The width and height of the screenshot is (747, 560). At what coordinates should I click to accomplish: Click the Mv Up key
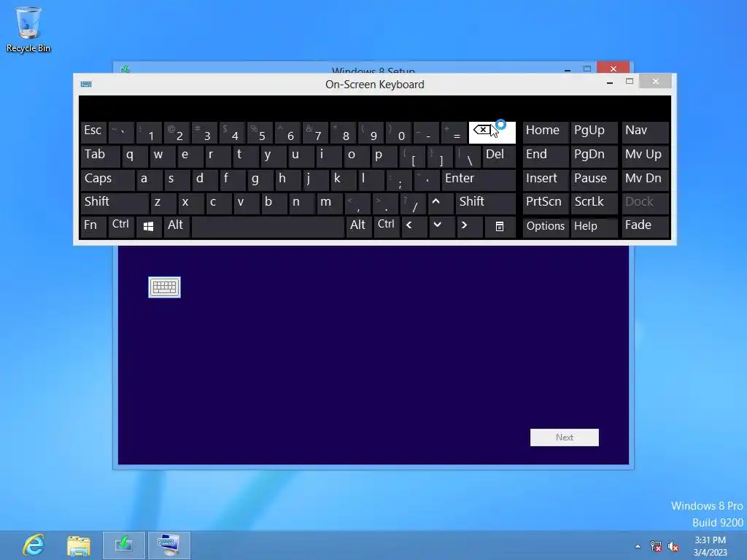click(x=645, y=156)
